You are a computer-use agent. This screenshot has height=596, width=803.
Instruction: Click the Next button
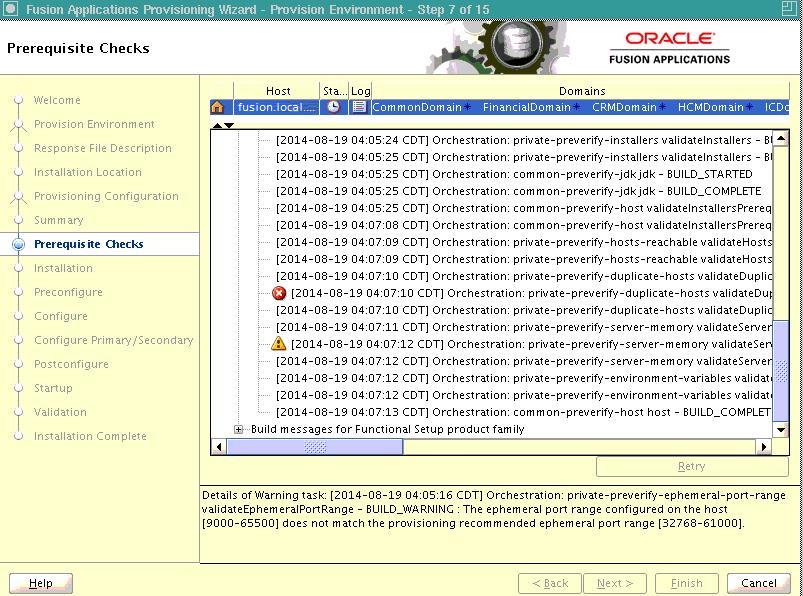615,583
